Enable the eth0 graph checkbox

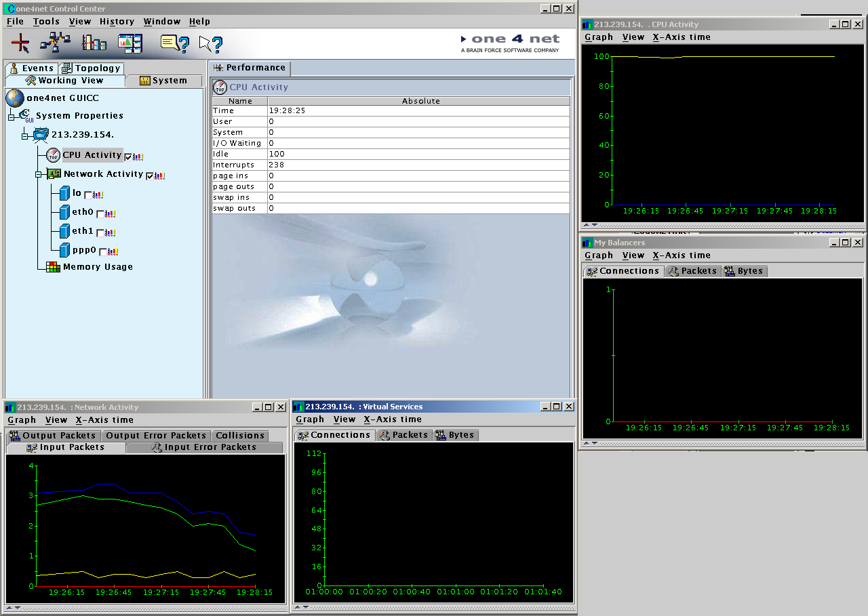click(100, 213)
